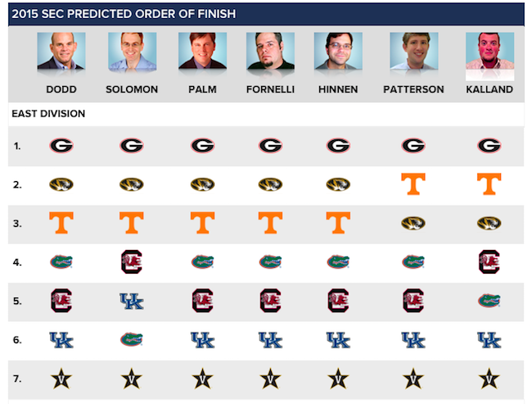Click the PATTERSON name label
This screenshot has width=532, height=404.
pyautogui.click(x=413, y=89)
